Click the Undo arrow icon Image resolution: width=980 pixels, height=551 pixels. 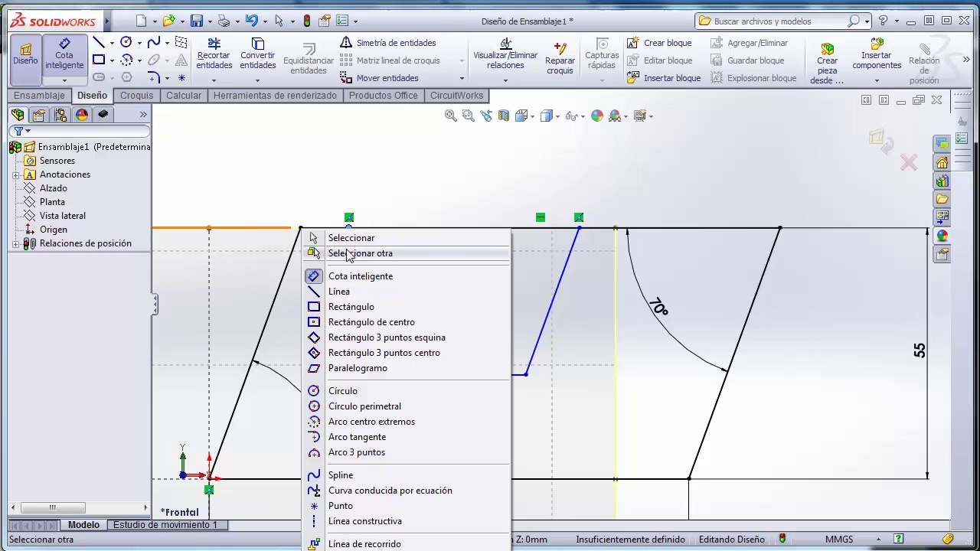[x=252, y=21]
